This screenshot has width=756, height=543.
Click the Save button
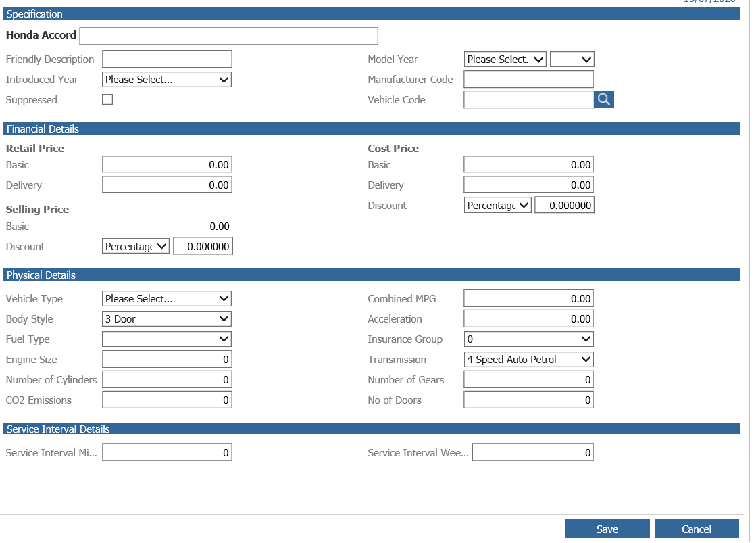[607, 529]
